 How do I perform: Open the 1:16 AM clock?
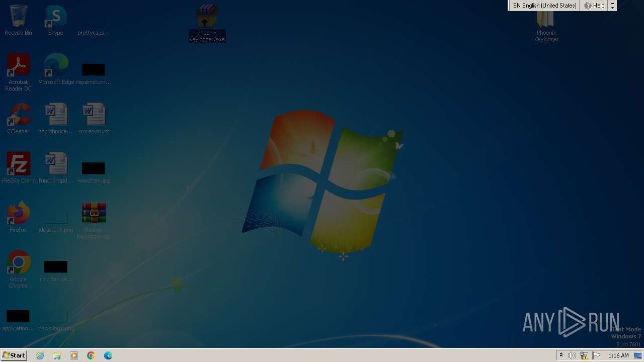(x=618, y=355)
